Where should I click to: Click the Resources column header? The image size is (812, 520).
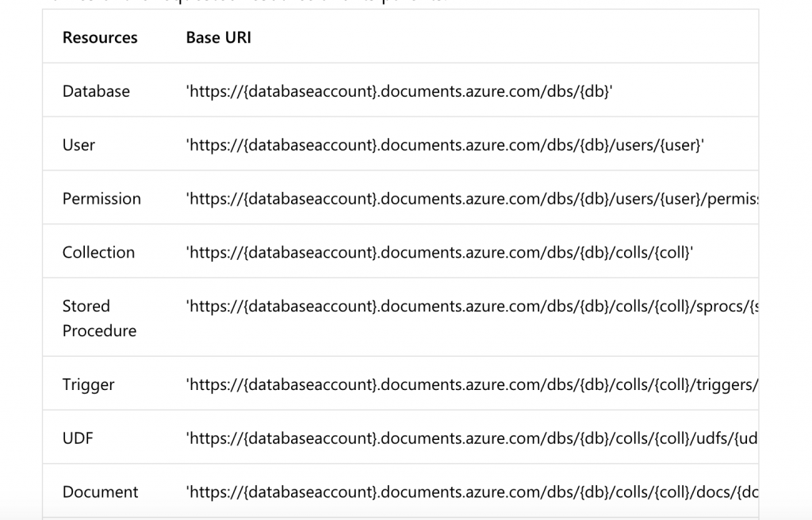pyautogui.click(x=100, y=37)
